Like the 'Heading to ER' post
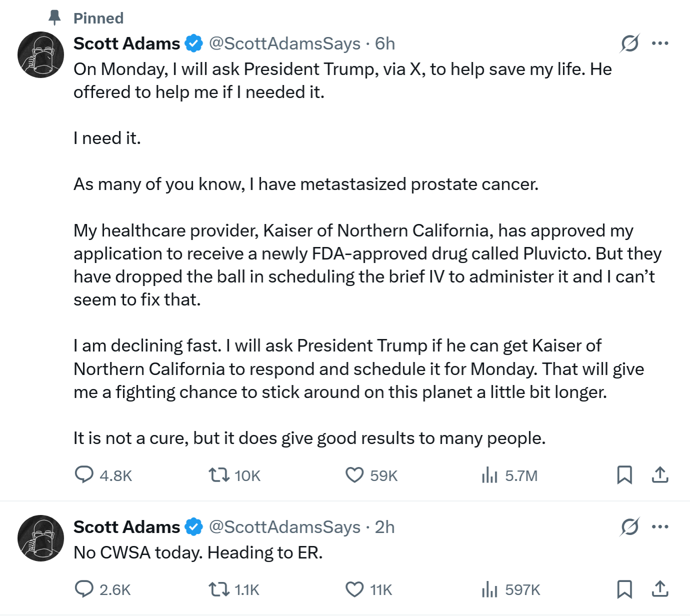 pos(354,589)
